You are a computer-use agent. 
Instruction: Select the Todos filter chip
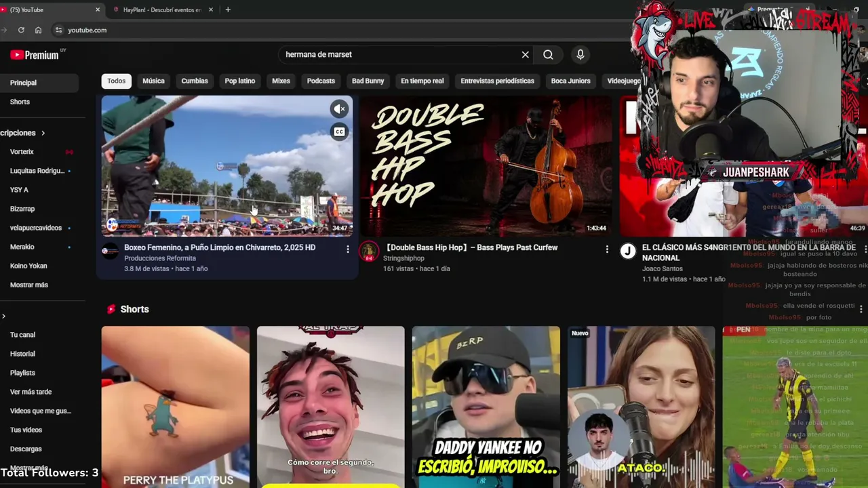(x=116, y=81)
